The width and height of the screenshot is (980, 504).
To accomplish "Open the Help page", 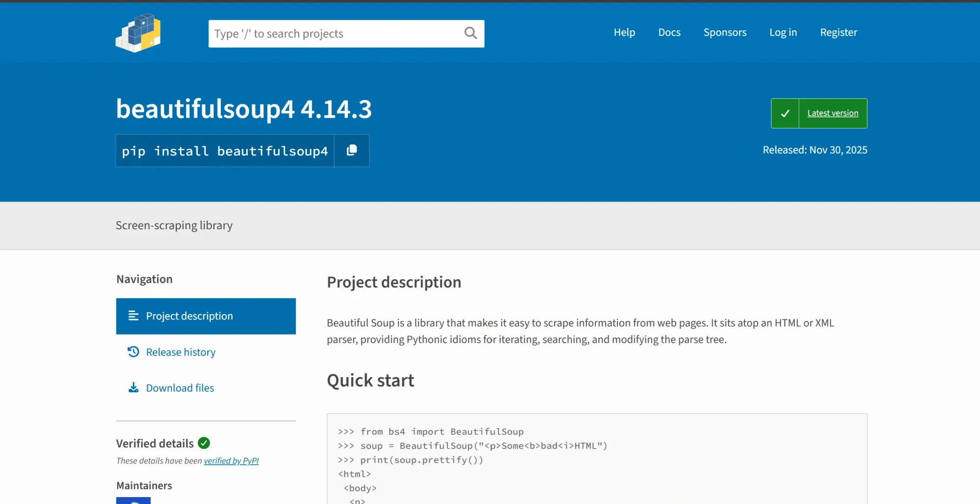I will pyautogui.click(x=624, y=32).
